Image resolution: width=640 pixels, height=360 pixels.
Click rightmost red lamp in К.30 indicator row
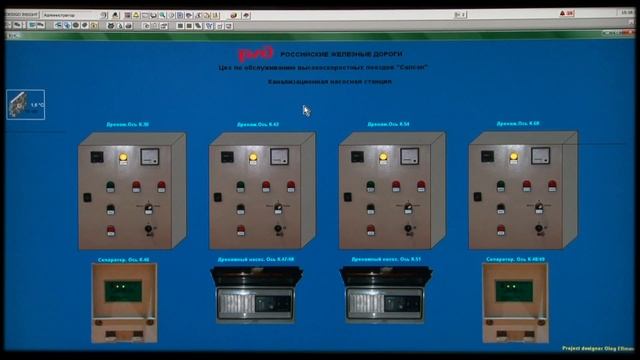[x=161, y=186]
